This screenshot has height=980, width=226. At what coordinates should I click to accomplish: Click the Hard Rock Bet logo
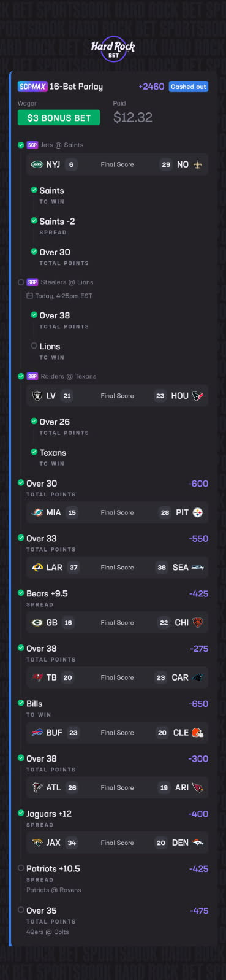pyautogui.click(x=113, y=50)
